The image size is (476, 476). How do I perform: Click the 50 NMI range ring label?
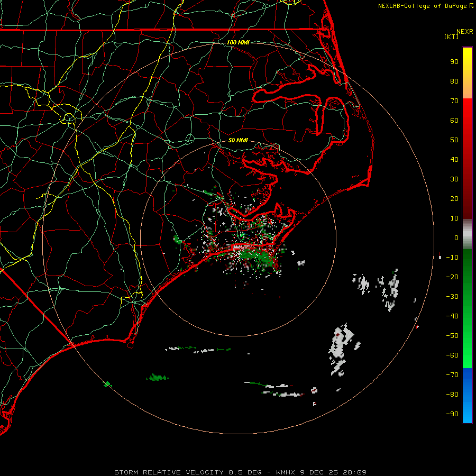238,140
